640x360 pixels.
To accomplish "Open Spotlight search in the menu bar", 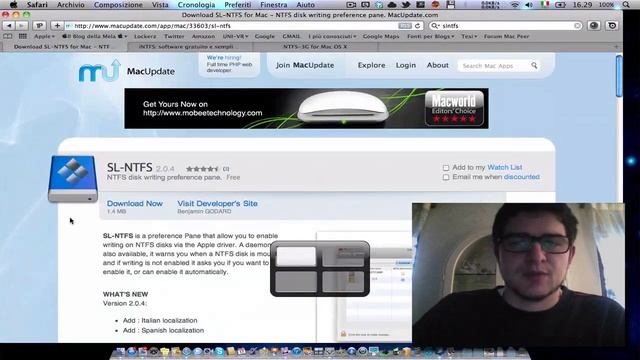I will [626, 5].
